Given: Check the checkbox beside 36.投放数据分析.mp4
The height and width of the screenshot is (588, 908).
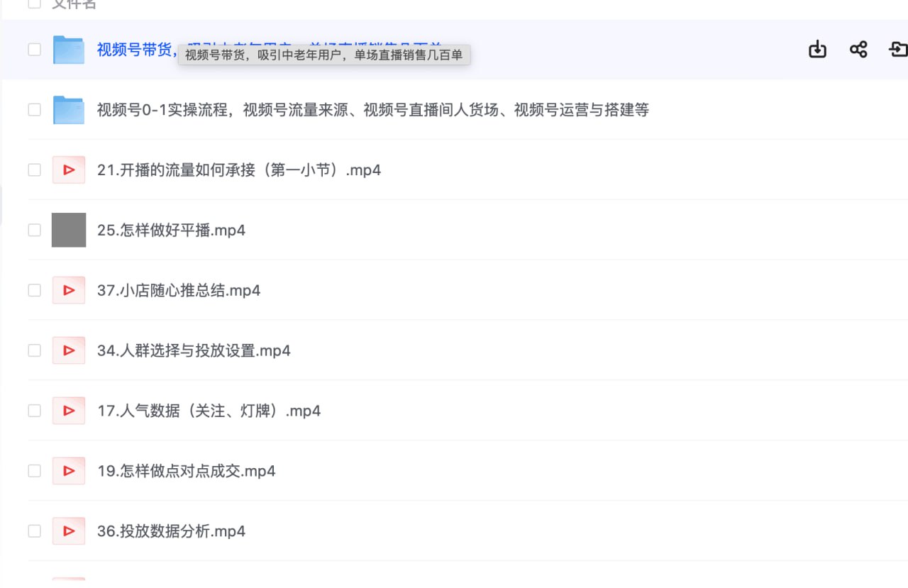Looking at the screenshot, I should coord(33,531).
